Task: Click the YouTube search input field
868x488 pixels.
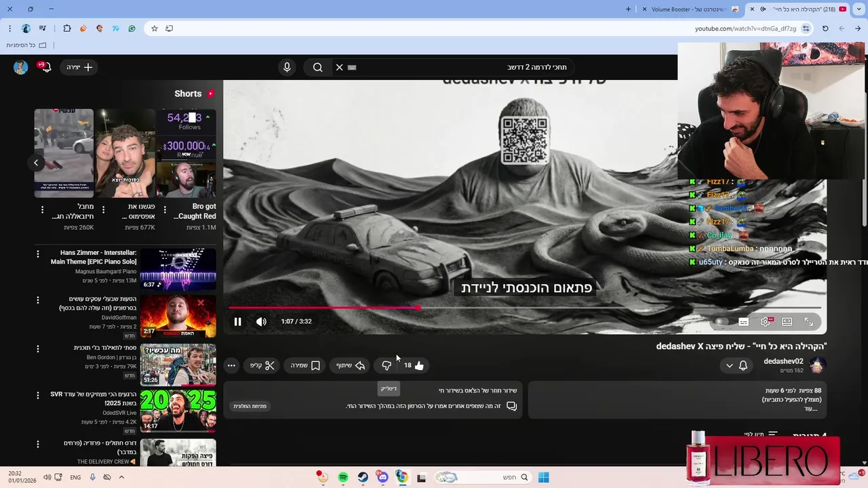Action: (x=461, y=67)
